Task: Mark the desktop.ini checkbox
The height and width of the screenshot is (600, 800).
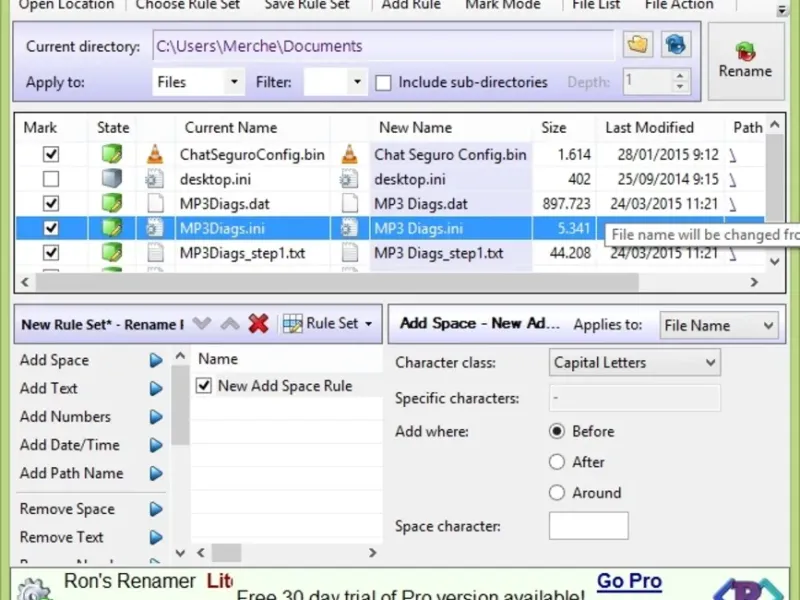Action: pos(51,179)
